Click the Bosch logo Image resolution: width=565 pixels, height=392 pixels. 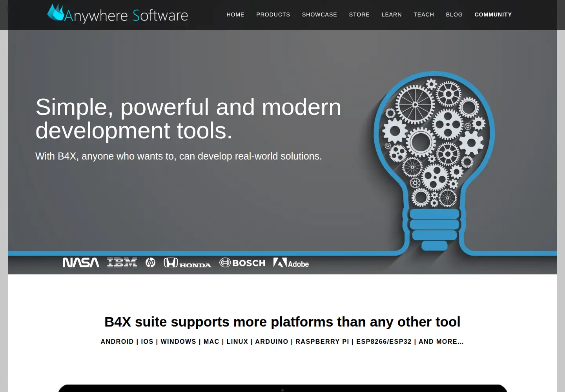(x=242, y=263)
